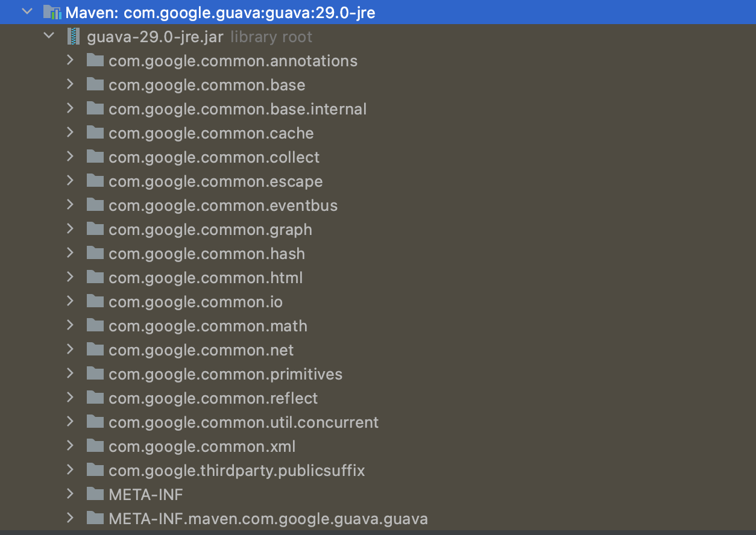Screen dimensions: 756x535
Task: Expand the com.google.common.base package
Action: [70, 84]
